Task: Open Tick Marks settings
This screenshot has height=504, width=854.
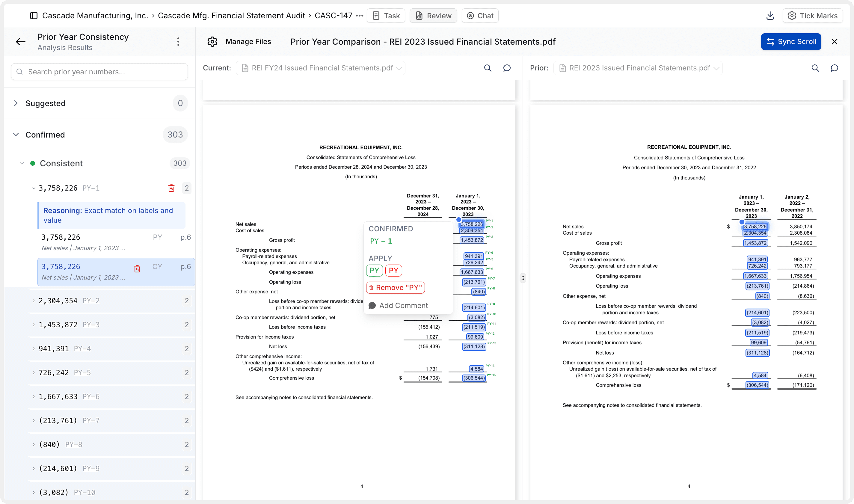Action: pyautogui.click(x=813, y=15)
